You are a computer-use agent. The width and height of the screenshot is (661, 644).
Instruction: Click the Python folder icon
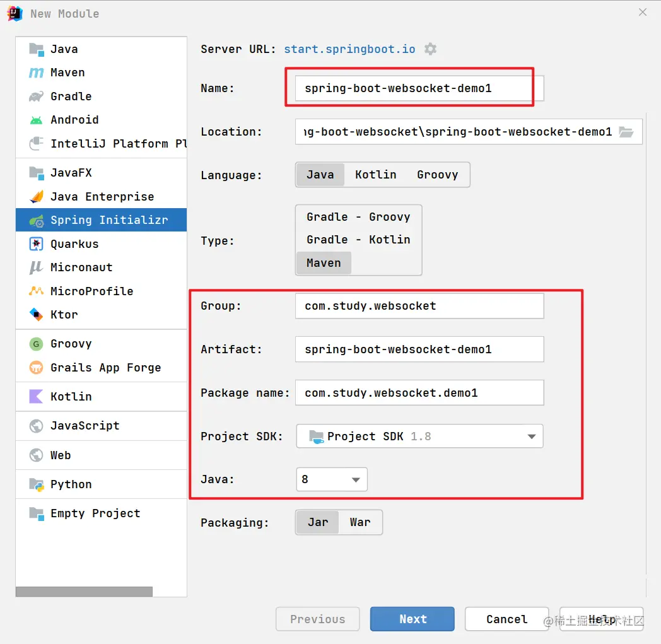pos(36,484)
